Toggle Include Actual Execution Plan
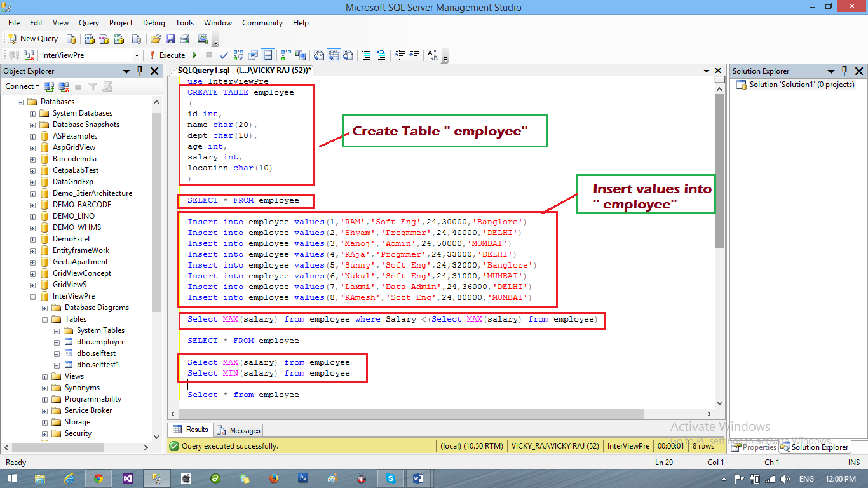 284,55
